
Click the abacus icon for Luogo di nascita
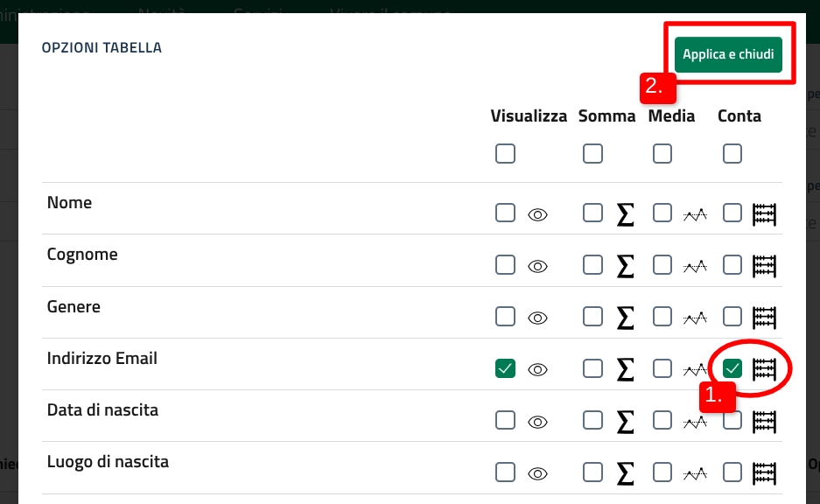[x=765, y=473]
